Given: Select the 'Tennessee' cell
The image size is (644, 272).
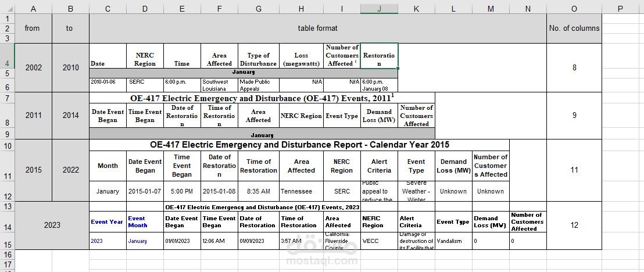Looking at the screenshot, I should pyautogui.click(x=301, y=191).
